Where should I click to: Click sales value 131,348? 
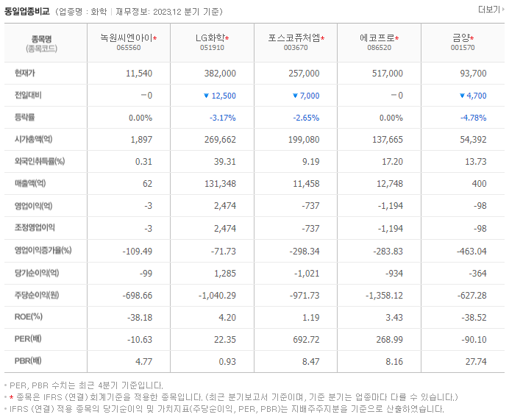click(220, 184)
